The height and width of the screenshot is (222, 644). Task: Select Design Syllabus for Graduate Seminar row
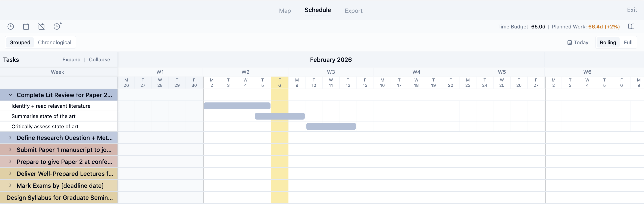pyautogui.click(x=59, y=197)
